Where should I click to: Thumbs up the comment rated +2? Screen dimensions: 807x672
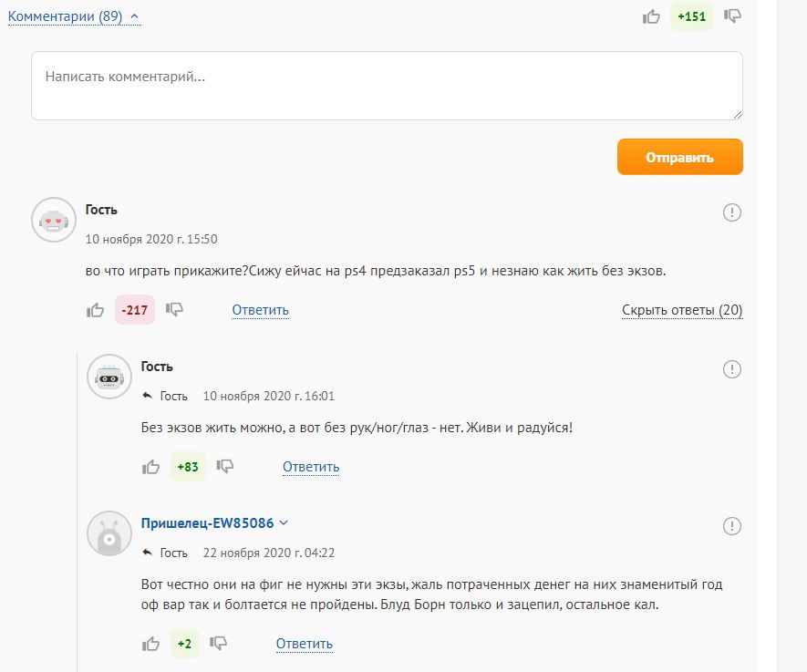coord(150,644)
